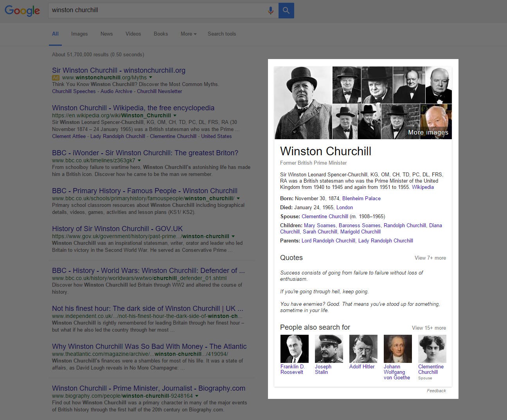Open the Independent Not his finest hour result

pos(147,309)
